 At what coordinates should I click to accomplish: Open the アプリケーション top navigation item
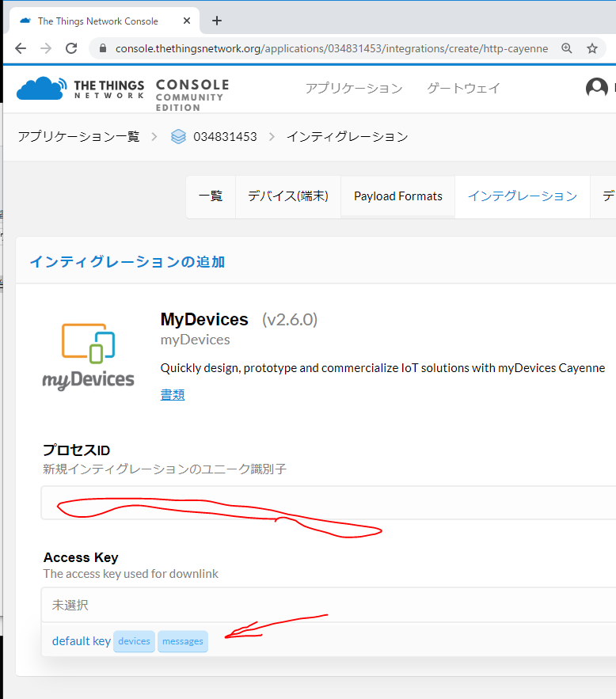(x=354, y=89)
